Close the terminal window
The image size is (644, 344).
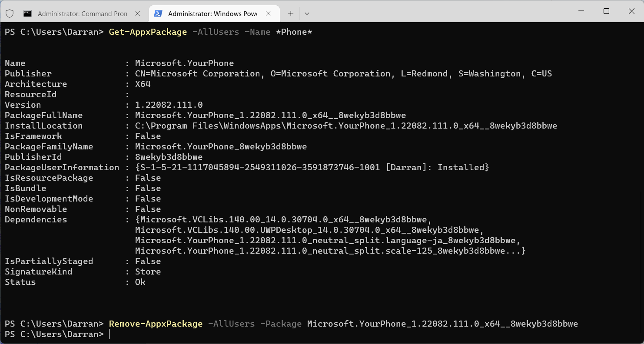[631, 11]
